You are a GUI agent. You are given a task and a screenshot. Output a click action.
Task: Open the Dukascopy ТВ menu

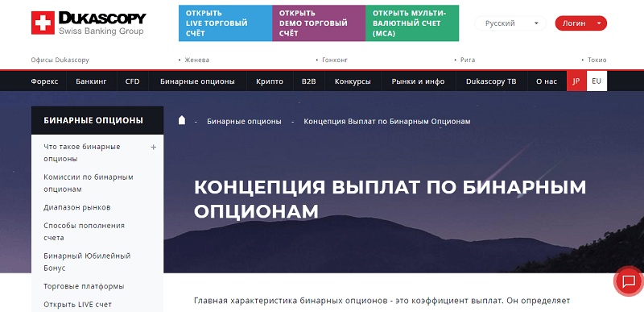tap(491, 81)
